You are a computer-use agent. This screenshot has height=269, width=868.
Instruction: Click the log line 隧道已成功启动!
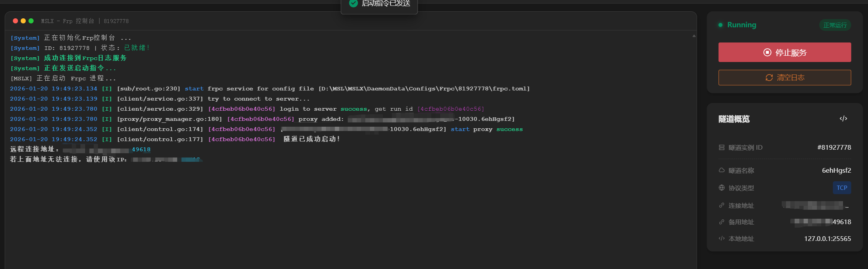click(311, 139)
